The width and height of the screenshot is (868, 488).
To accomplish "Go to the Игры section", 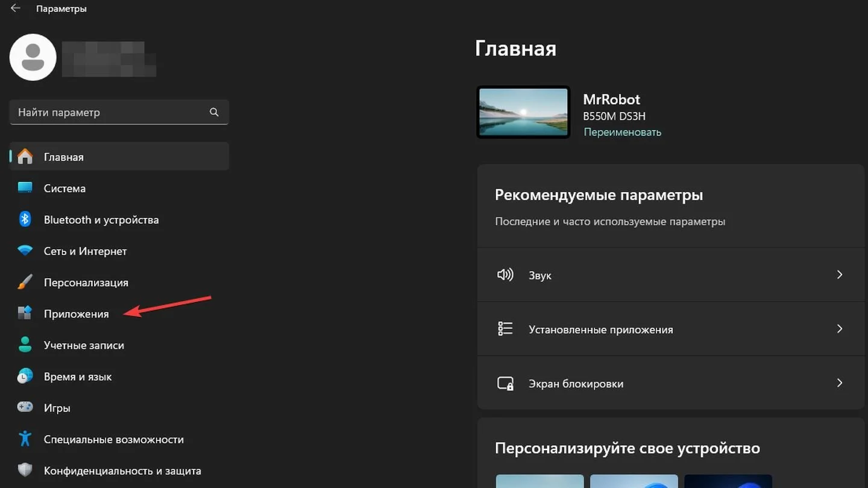I will tap(119, 408).
